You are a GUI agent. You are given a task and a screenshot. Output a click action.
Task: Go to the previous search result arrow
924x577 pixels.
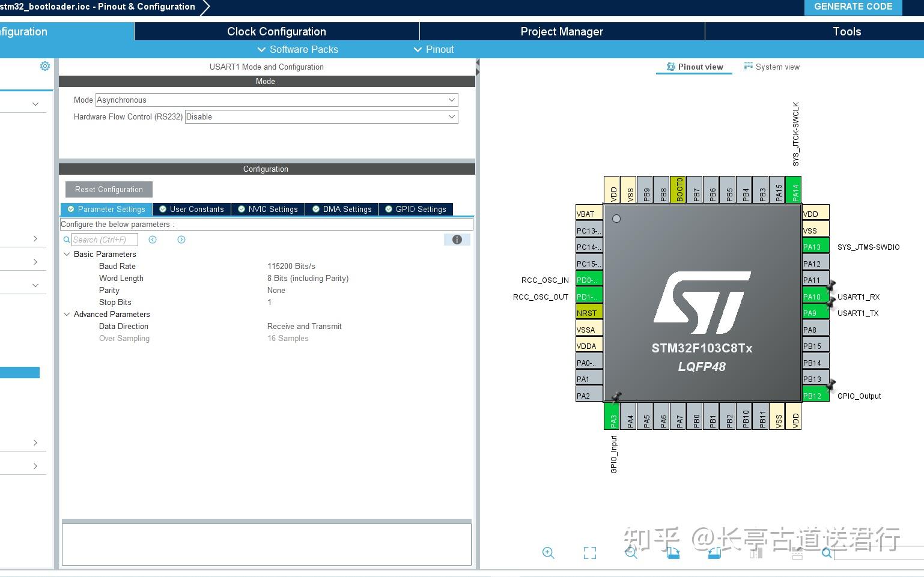[x=153, y=240]
